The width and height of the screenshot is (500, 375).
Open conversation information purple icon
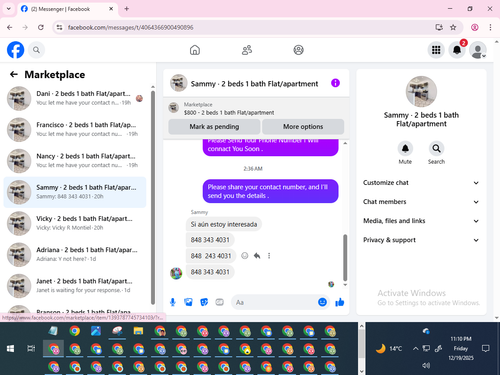point(335,83)
